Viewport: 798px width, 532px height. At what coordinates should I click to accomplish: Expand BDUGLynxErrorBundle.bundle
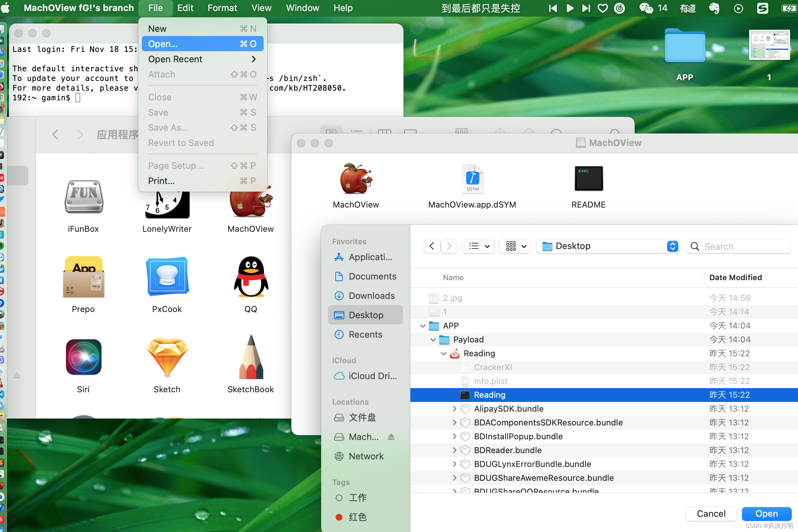[x=454, y=464]
